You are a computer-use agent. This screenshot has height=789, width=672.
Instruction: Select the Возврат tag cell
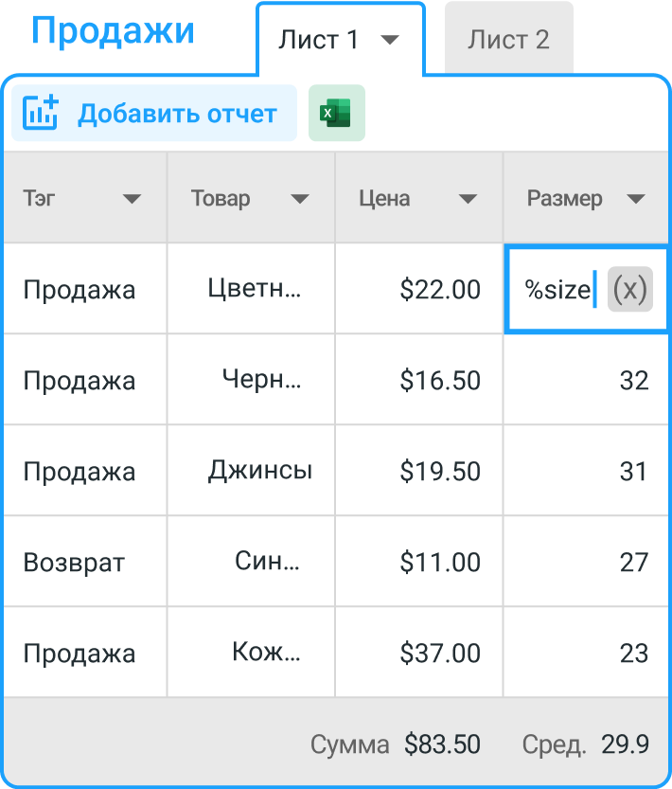coord(85,561)
